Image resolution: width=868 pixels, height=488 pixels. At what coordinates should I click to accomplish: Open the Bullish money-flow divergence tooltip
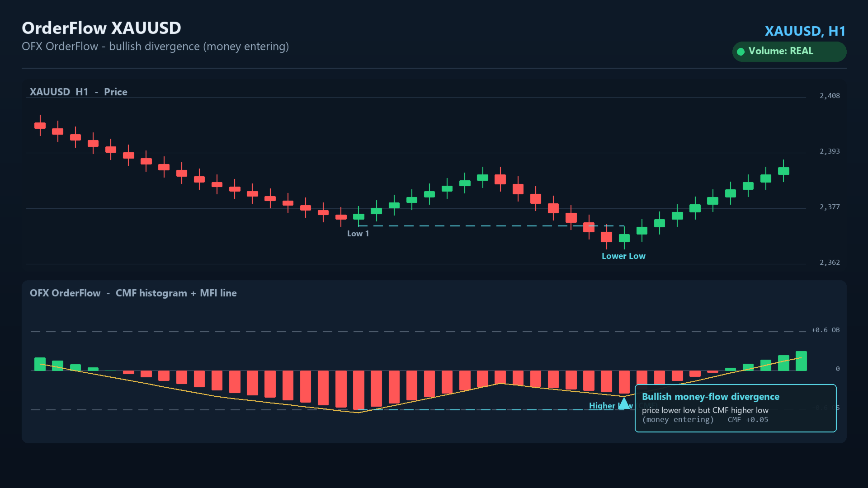coord(736,408)
